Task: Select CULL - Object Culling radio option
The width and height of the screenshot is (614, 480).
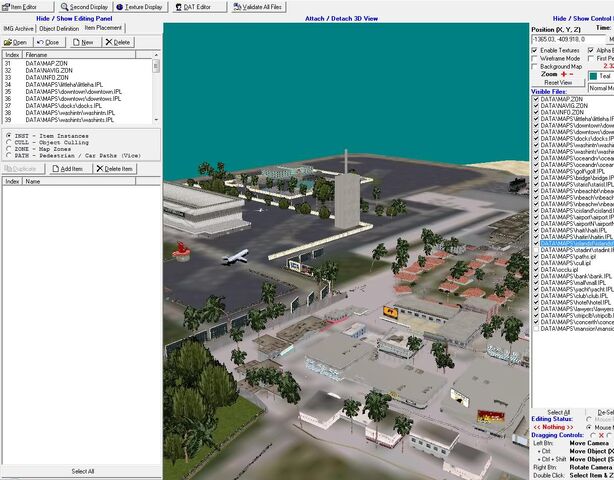Action: point(9,142)
